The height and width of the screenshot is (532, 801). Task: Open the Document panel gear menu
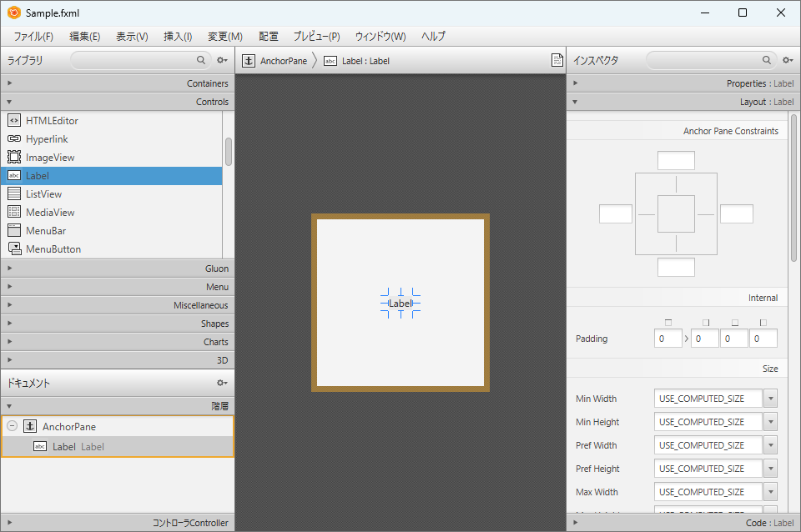click(x=222, y=383)
